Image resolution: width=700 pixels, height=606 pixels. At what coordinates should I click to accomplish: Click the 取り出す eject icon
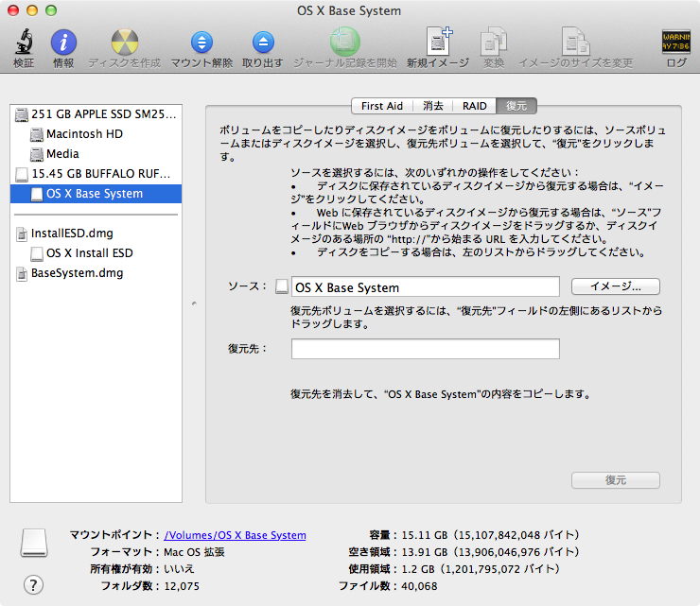tap(263, 43)
